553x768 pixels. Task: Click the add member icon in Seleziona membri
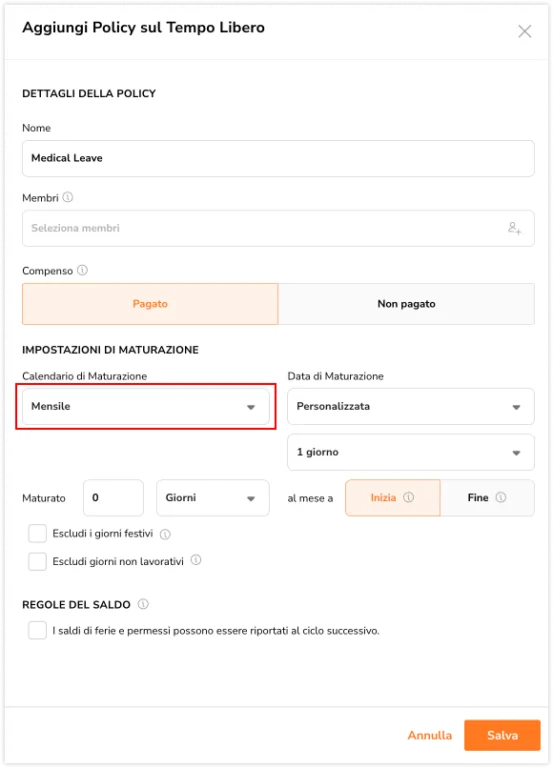[x=514, y=228]
